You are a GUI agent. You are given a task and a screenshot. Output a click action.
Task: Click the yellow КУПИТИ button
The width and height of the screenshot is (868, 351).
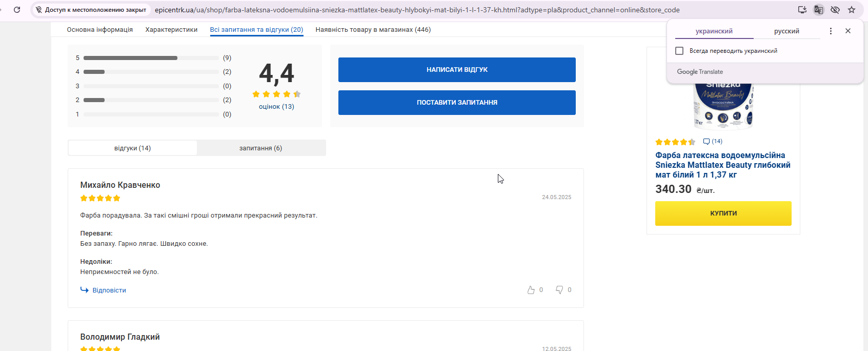pos(723,213)
